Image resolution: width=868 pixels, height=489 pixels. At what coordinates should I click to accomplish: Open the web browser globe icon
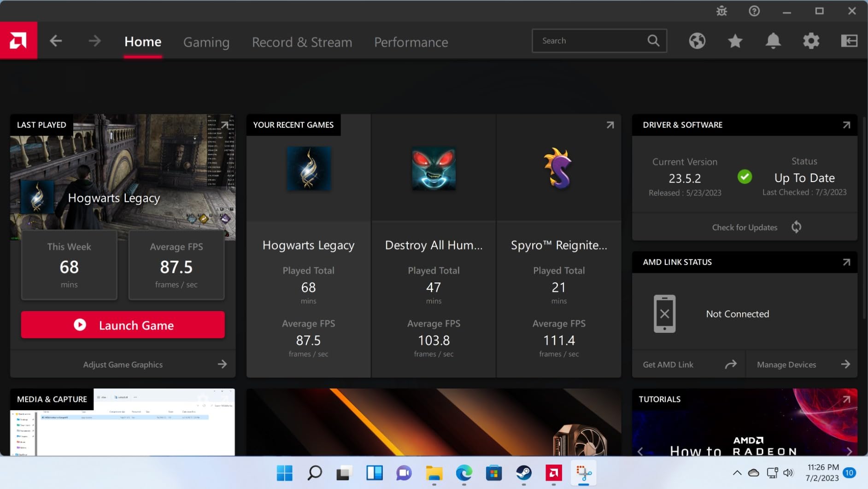pos(697,41)
